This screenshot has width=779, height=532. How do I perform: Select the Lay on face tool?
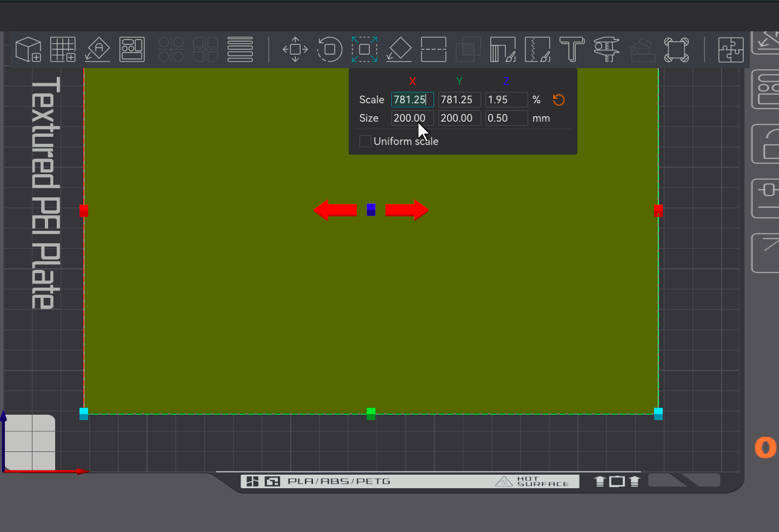(x=399, y=49)
